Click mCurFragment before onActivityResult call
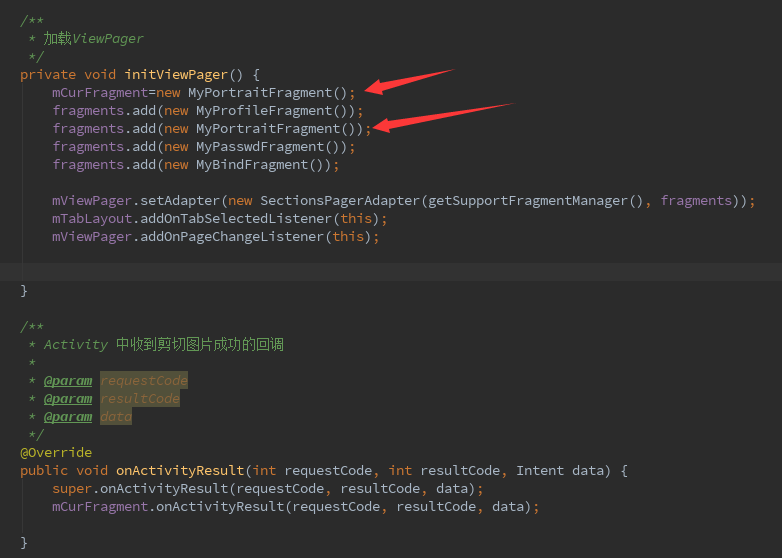The width and height of the screenshot is (782, 558). [x=100, y=507]
